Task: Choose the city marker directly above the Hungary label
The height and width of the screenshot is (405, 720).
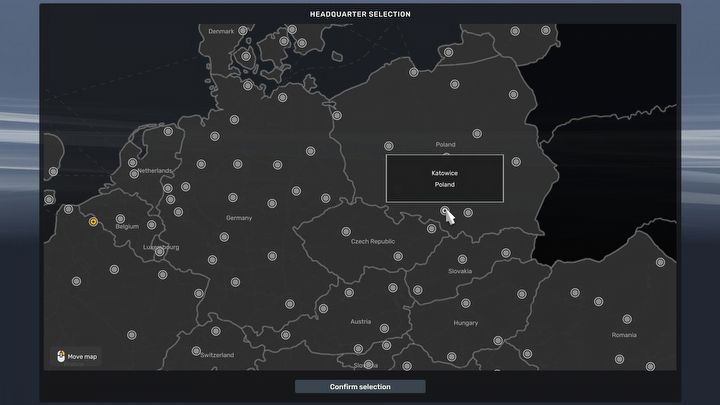Action: point(466,303)
